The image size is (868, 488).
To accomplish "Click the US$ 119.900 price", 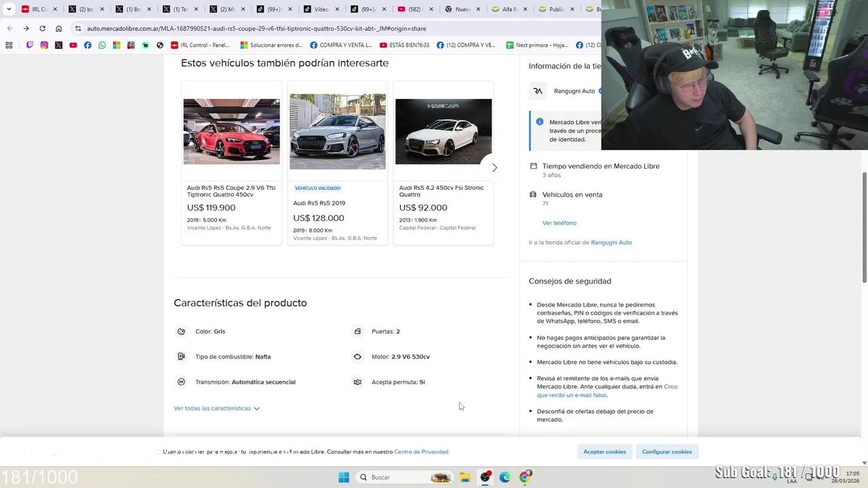I will click(212, 208).
